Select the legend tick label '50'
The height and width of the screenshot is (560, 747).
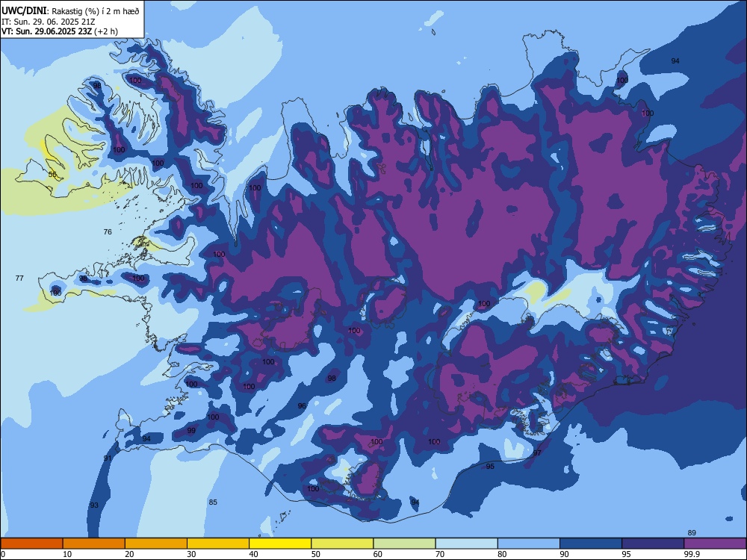click(315, 554)
